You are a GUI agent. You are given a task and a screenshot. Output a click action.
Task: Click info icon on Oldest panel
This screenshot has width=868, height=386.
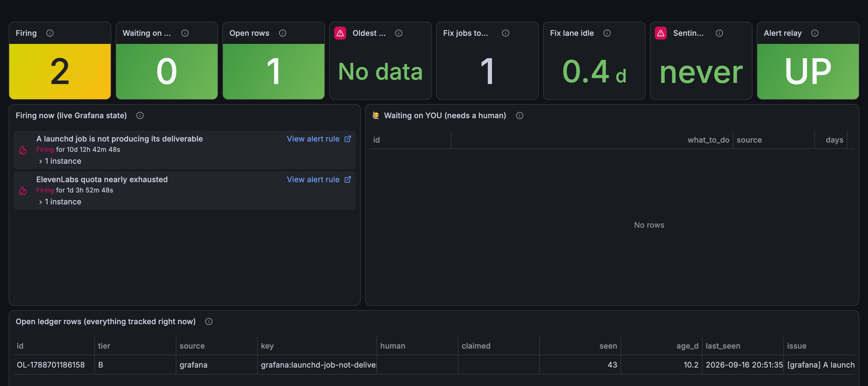pyautogui.click(x=399, y=33)
